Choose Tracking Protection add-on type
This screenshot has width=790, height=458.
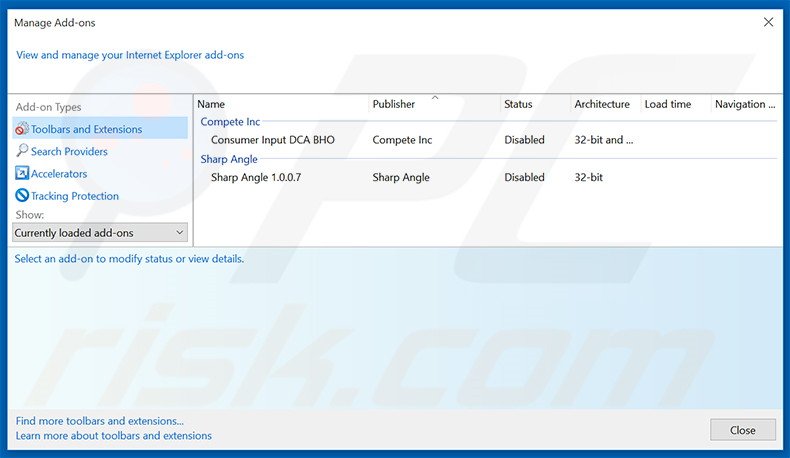[75, 195]
